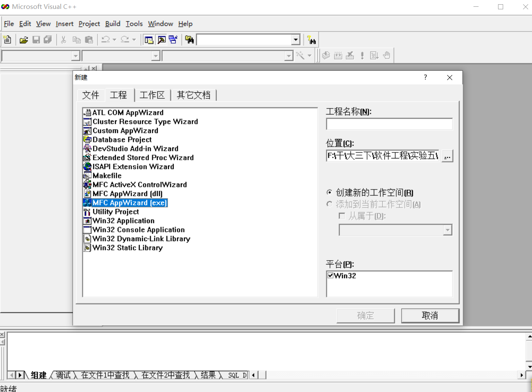532x392 pixels.
Task: Open the Find combo box dropdown in toolbar
Action: pyautogui.click(x=296, y=40)
